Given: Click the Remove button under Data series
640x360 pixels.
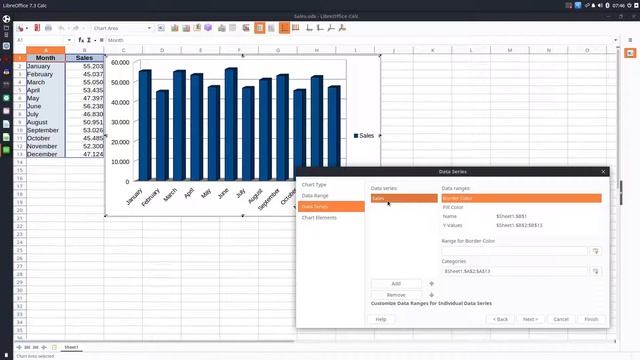Looking at the screenshot, I should (396, 294).
